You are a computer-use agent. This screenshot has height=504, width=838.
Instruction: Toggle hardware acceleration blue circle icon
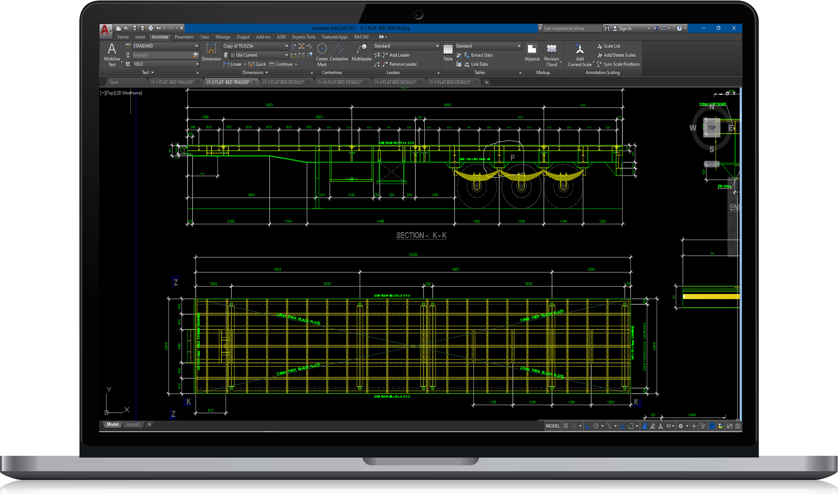(x=712, y=426)
